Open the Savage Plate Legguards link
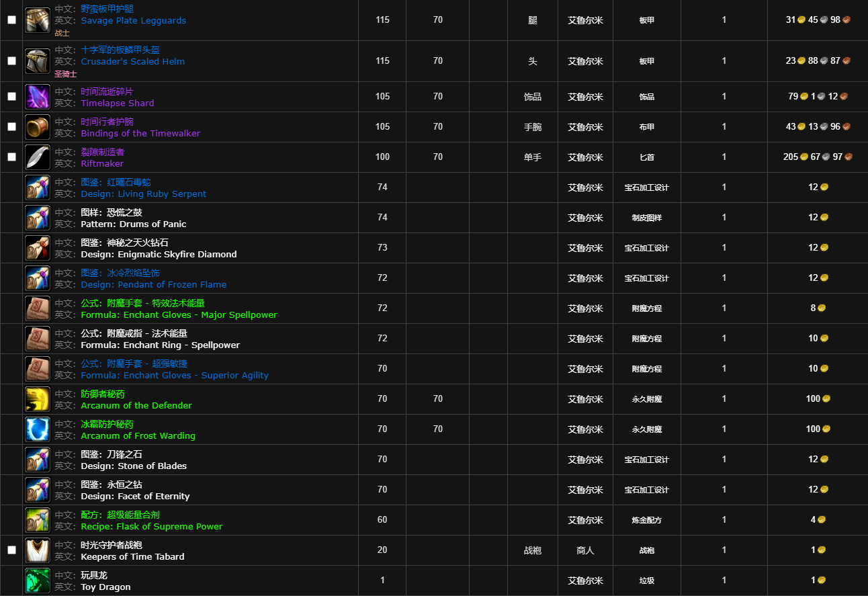Viewport: 868px width, 596px height. 133,21
